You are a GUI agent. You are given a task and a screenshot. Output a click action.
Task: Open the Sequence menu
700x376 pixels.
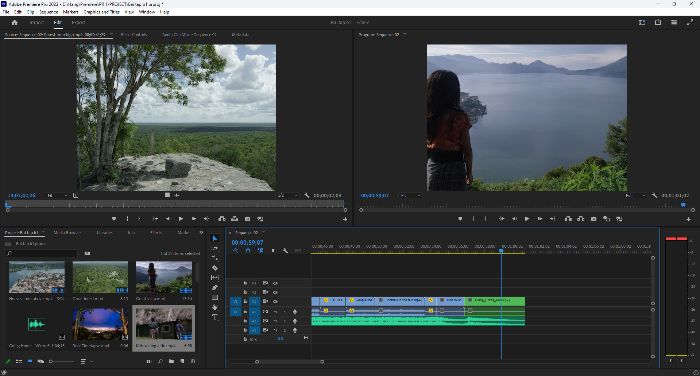49,12
